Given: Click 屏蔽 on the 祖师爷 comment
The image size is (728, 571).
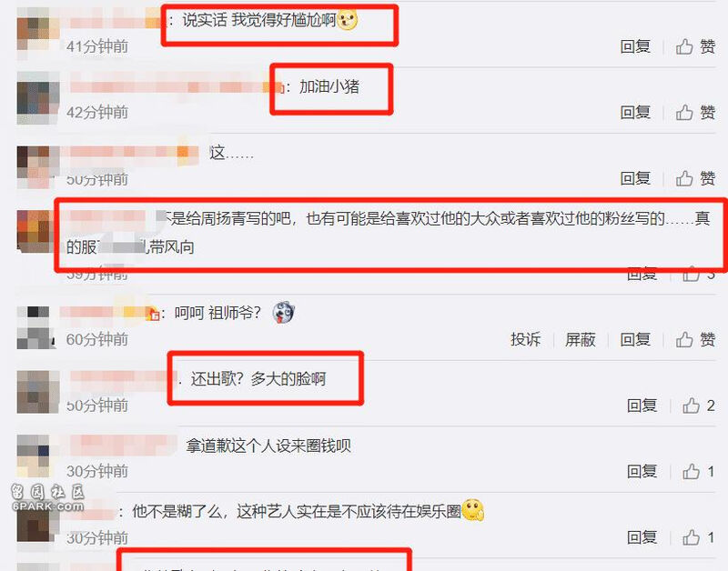Looking at the screenshot, I should [581, 339].
